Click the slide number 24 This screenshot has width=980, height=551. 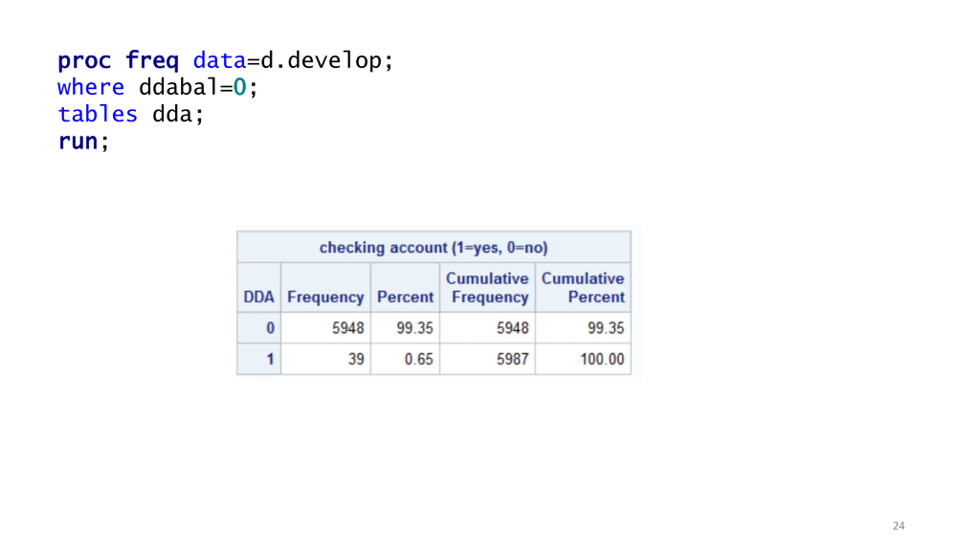[898, 526]
